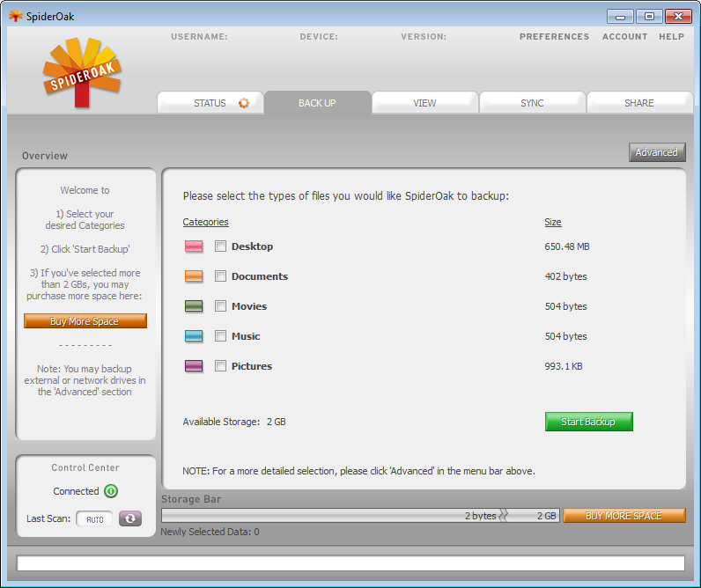The image size is (701, 588).
Task: Click the green Movies category icon
Action: pyautogui.click(x=194, y=307)
